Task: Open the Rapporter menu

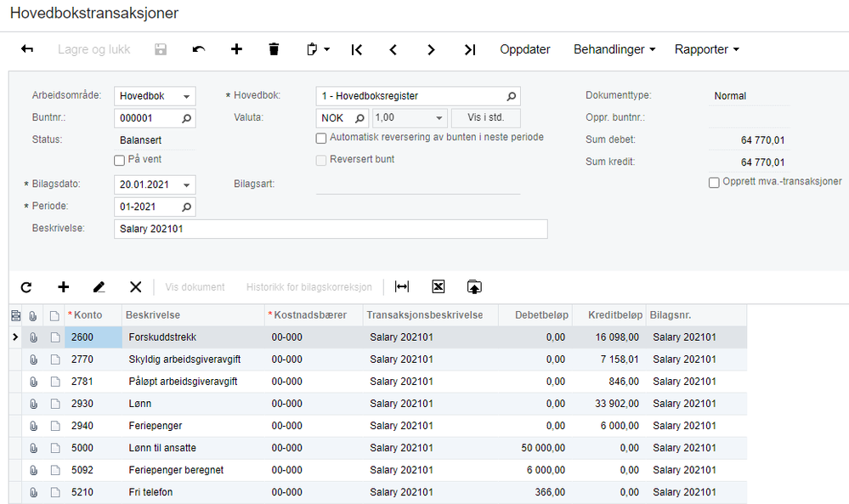Action: pos(706,49)
